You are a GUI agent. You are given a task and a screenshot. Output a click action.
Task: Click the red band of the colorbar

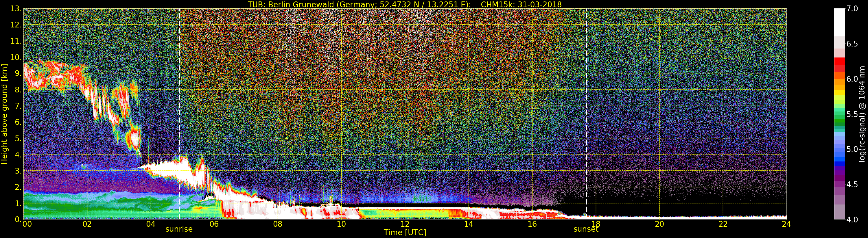(x=839, y=65)
